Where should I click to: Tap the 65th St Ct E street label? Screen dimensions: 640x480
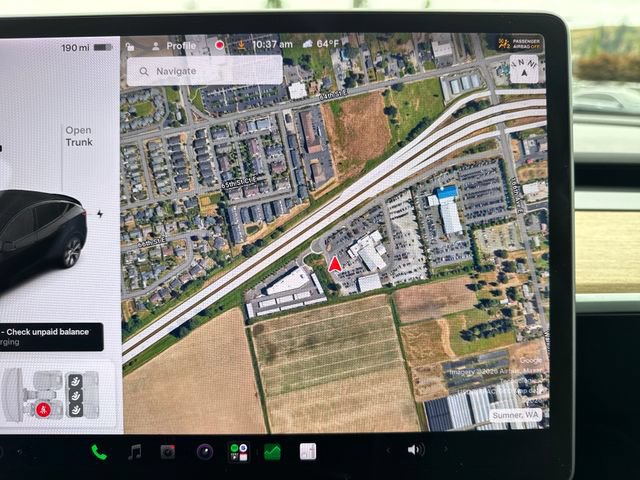[239, 182]
